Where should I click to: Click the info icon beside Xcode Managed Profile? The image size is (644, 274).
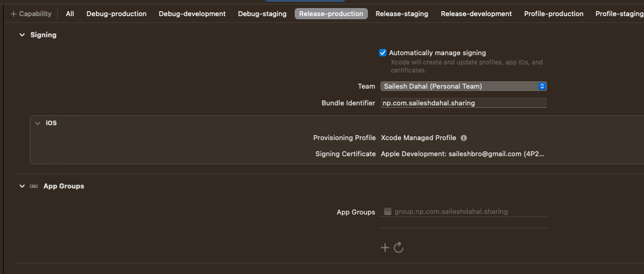[x=463, y=138]
